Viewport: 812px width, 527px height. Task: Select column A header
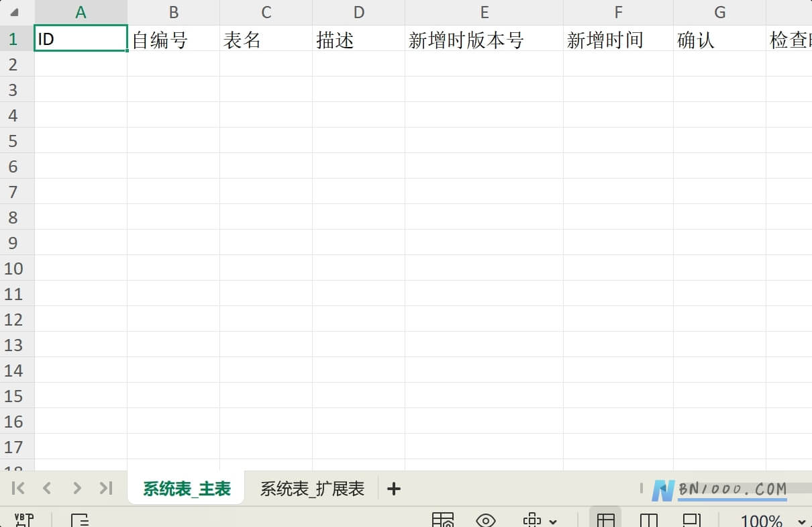[81, 12]
